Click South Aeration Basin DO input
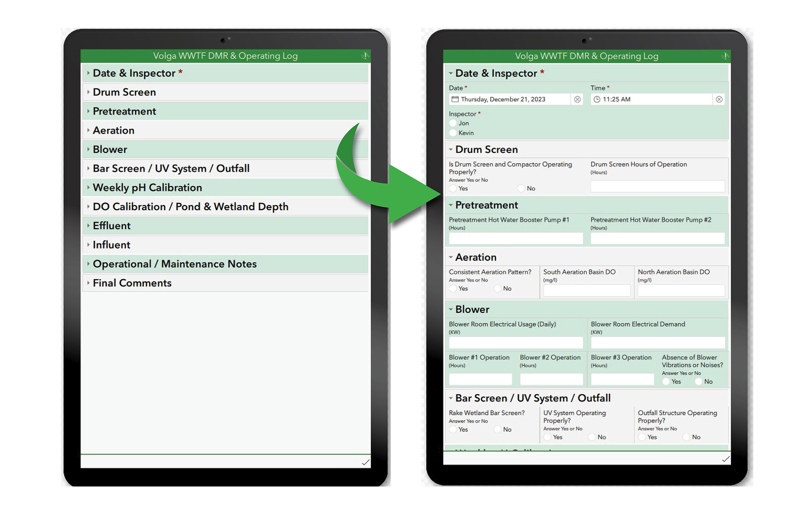 tap(586, 291)
